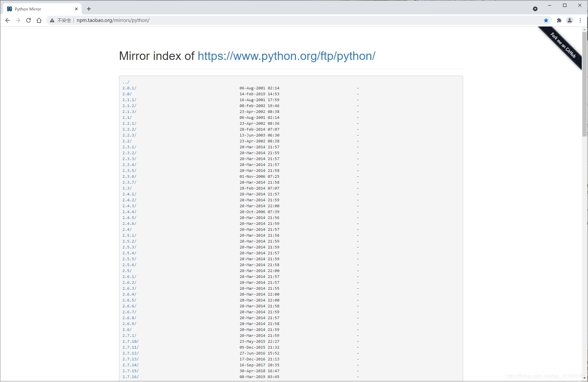
Task: Select the Python Mirror tab
Action: [42, 9]
